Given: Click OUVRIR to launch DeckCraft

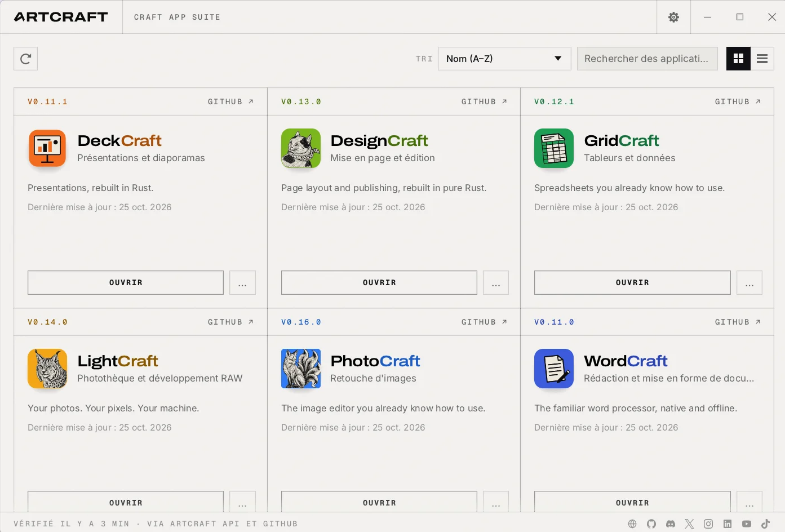Looking at the screenshot, I should point(126,283).
